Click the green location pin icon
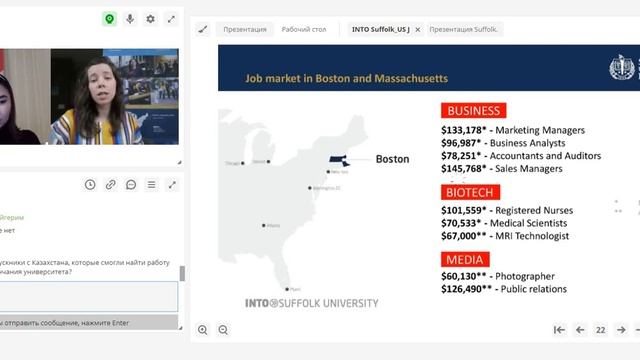Image resolution: width=640 pixels, height=360 pixels. click(x=109, y=19)
